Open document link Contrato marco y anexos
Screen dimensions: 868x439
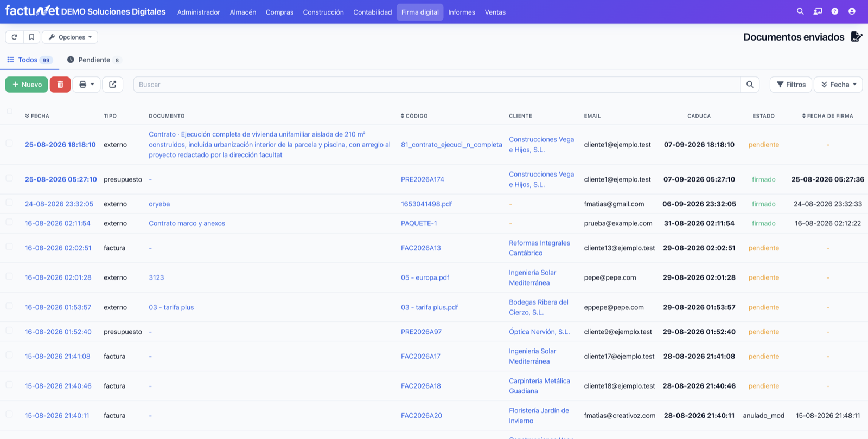[187, 223]
